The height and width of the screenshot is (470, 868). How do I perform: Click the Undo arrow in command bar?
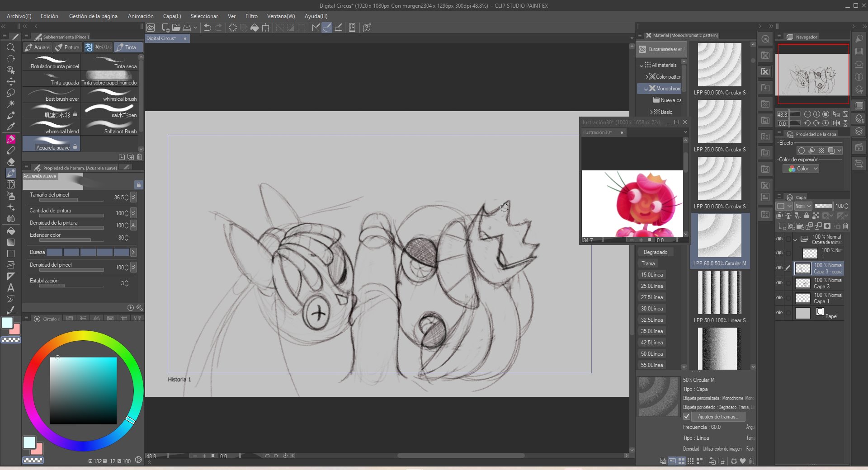tap(208, 28)
